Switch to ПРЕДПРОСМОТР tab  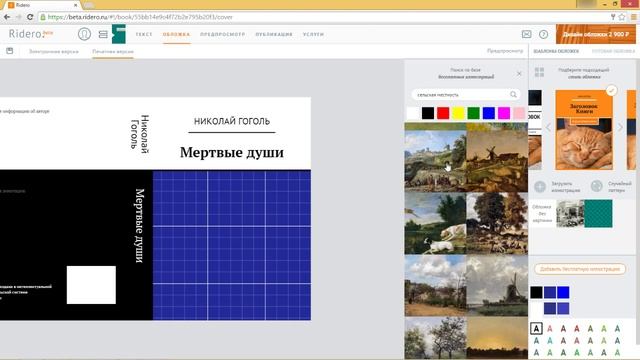click(222, 34)
